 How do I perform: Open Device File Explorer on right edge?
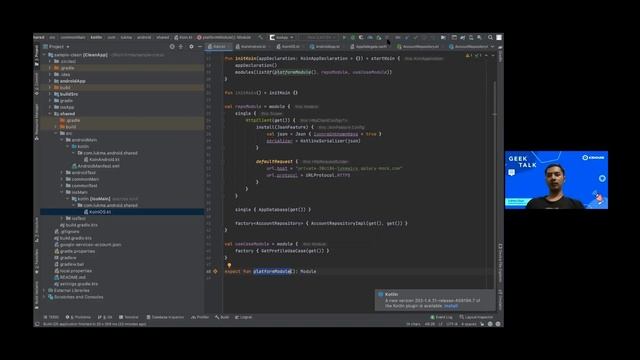click(x=500, y=263)
